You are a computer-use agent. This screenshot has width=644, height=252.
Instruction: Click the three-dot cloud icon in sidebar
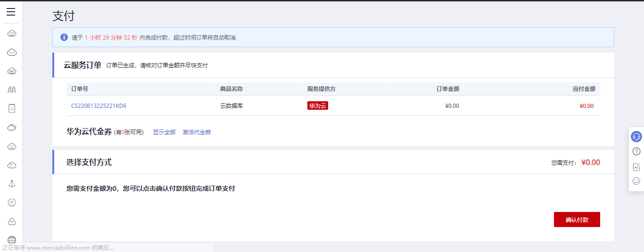(12, 52)
